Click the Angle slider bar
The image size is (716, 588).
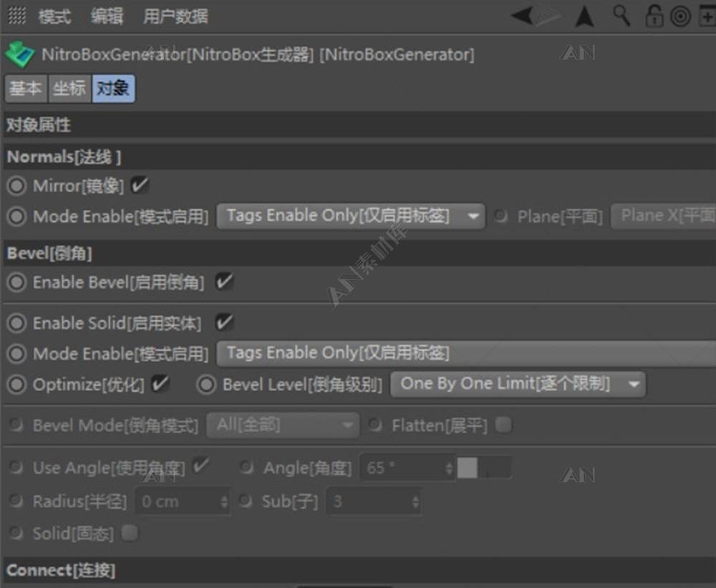pos(485,468)
